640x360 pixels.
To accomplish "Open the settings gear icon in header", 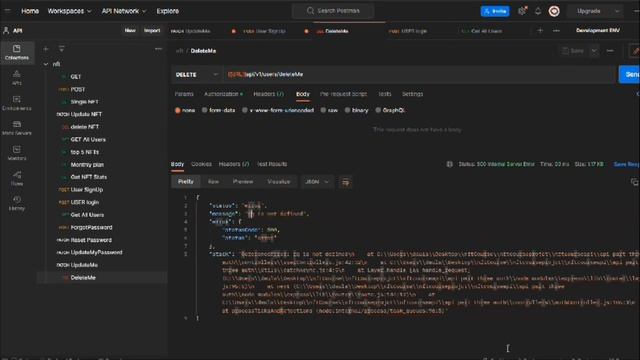I will click(x=522, y=11).
